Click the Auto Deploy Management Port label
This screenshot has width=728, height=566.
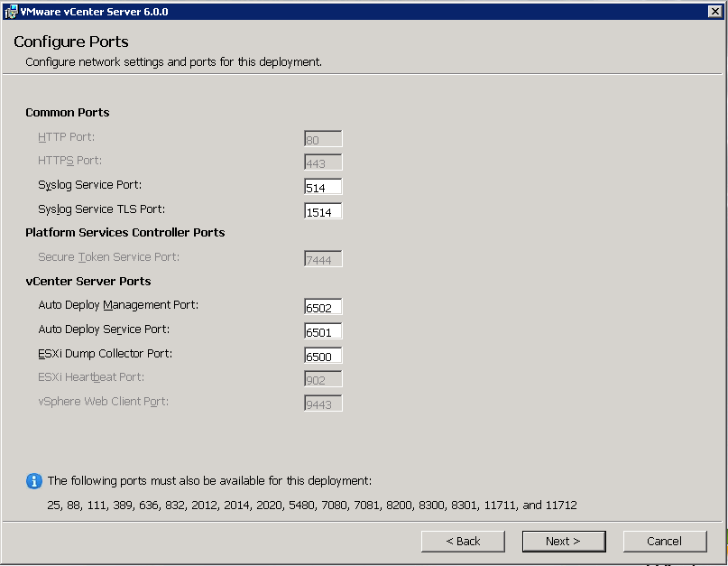pyautogui.click(x=118, y=305)
